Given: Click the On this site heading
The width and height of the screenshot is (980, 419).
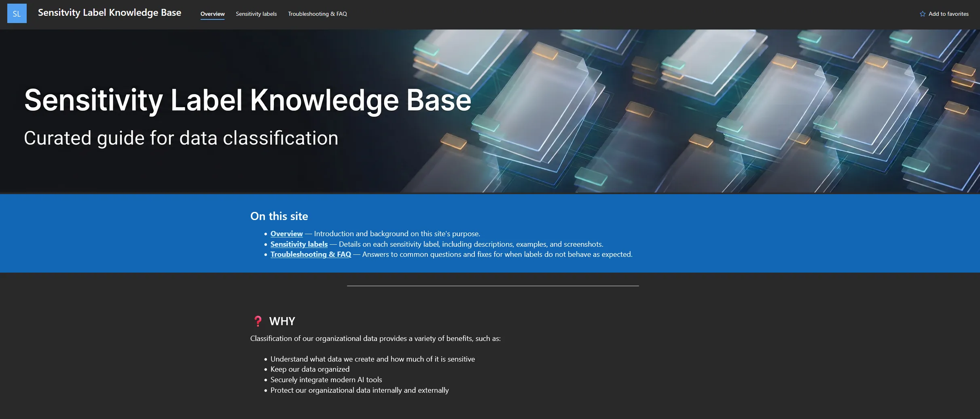Looking at the screenshot, I should [x=279, y=216].
